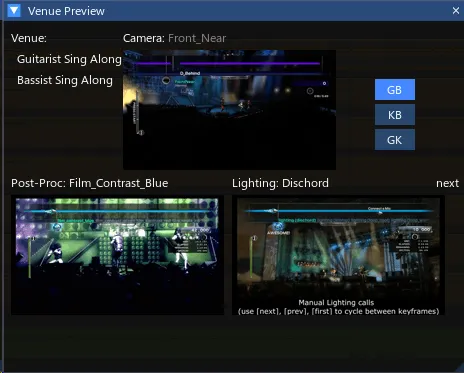Select the GK button

[x=395, y=140]
